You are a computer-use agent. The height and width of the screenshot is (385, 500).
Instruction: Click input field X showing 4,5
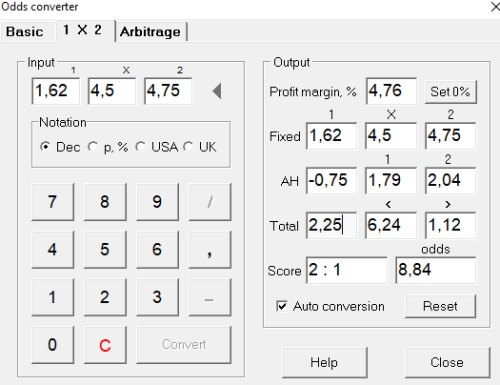tap(112, 91)
